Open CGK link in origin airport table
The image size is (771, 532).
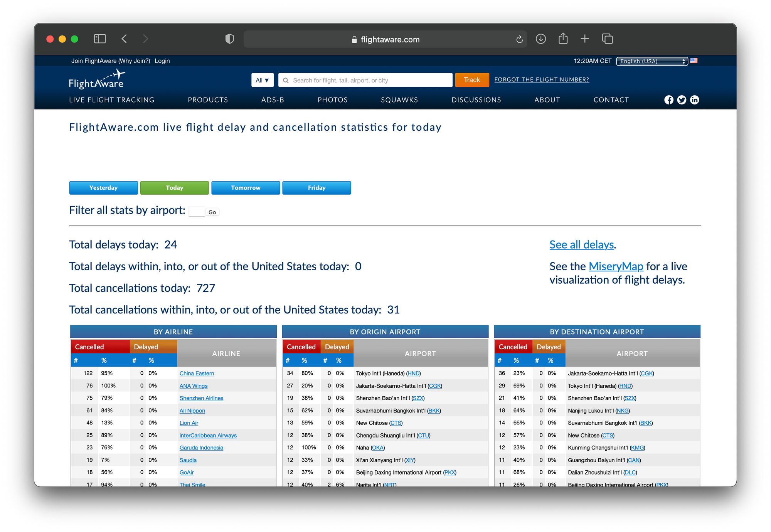pos(435,386)
